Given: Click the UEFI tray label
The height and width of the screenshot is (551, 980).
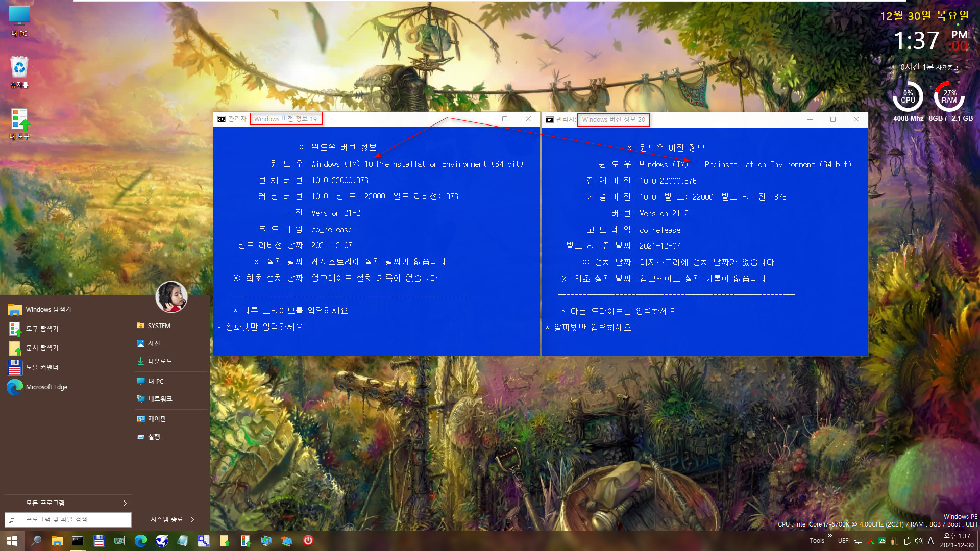Looking at the screenshot, I should (x=844, y=541).
